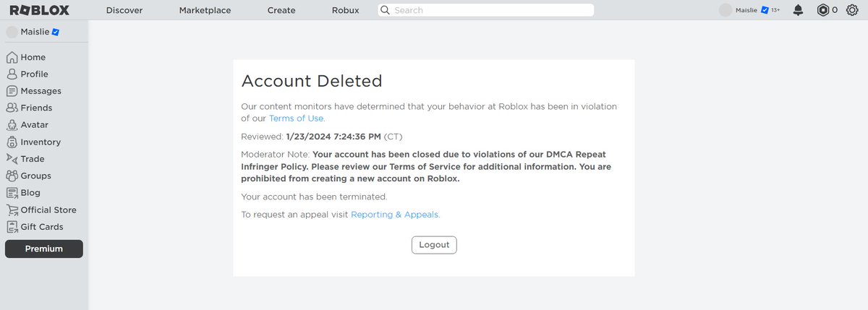Image resolution: width=868 pixels, height=310 pixels.
Task: Open the Gift Cards icon
Action: pos(12,227)
